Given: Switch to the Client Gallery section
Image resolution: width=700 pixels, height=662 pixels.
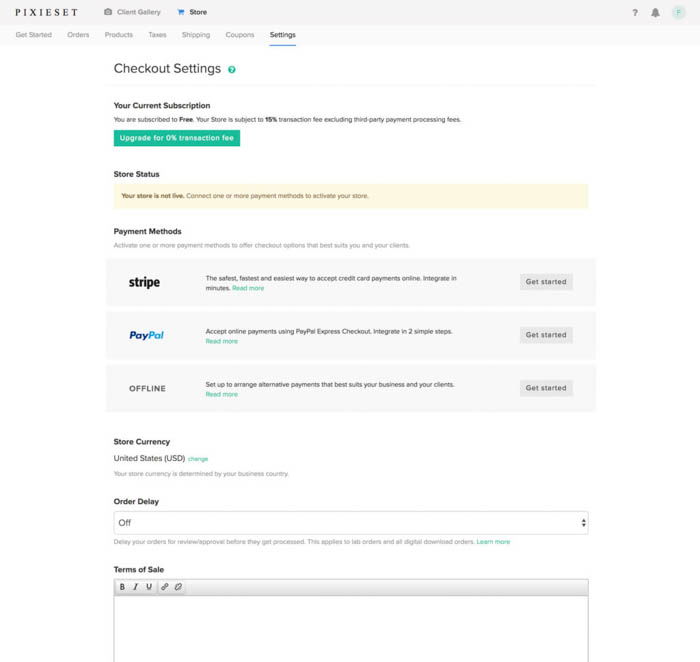Looking at the screenshot, I should pyautogui.click(x=132, y=12).
